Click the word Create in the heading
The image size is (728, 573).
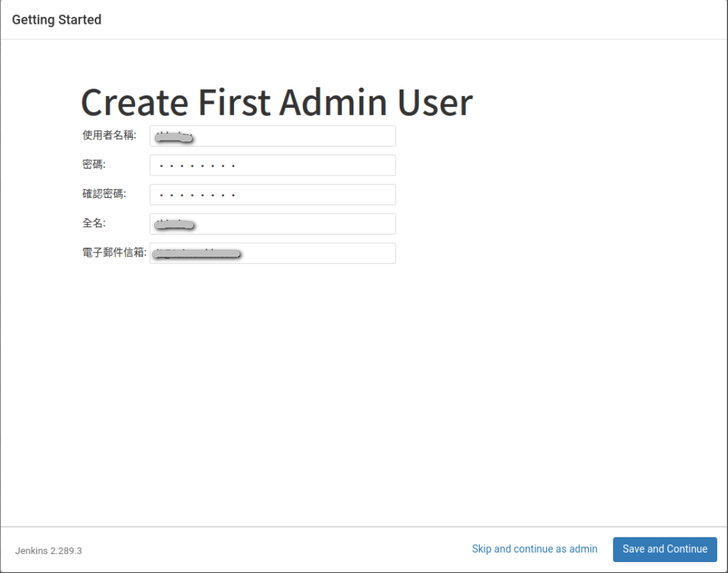point(134,102)
